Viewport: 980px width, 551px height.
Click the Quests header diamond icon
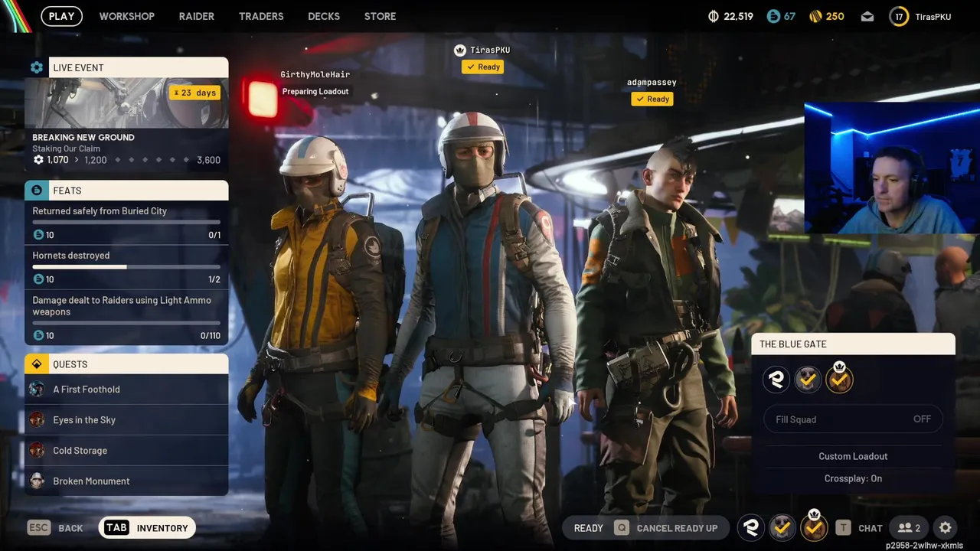[x=37, y=364]
